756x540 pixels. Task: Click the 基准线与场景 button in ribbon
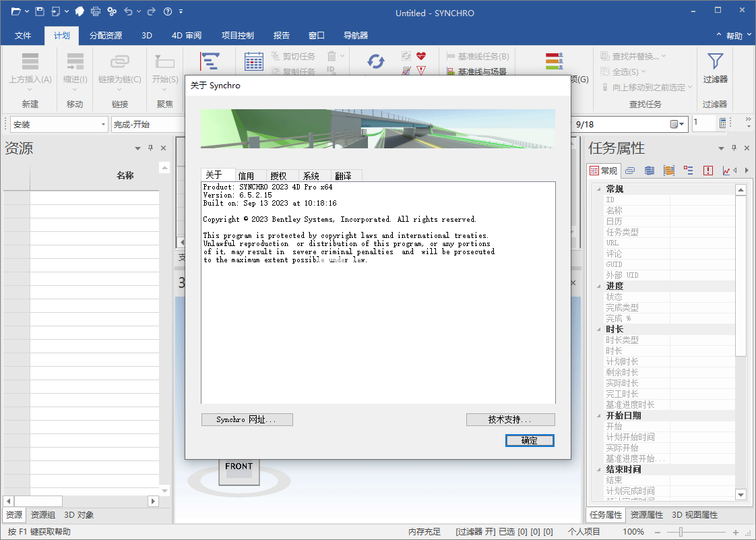(x=477, y=71)
